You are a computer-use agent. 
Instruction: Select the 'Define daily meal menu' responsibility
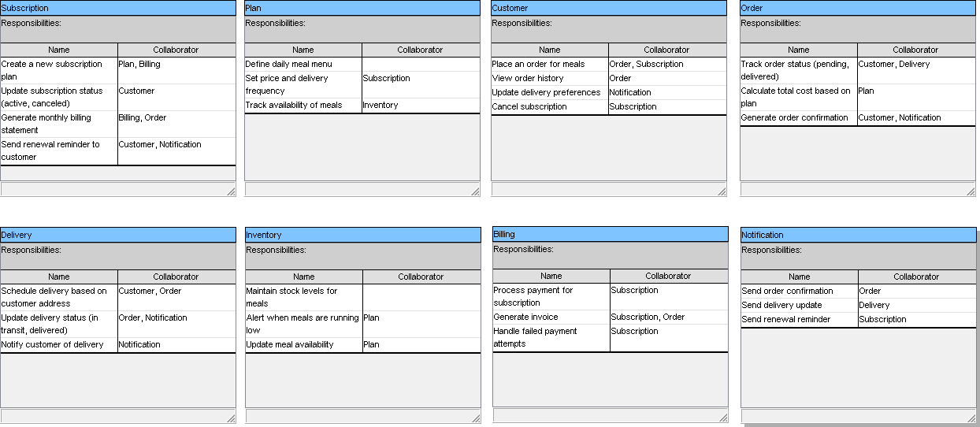[x=303, y=64]
